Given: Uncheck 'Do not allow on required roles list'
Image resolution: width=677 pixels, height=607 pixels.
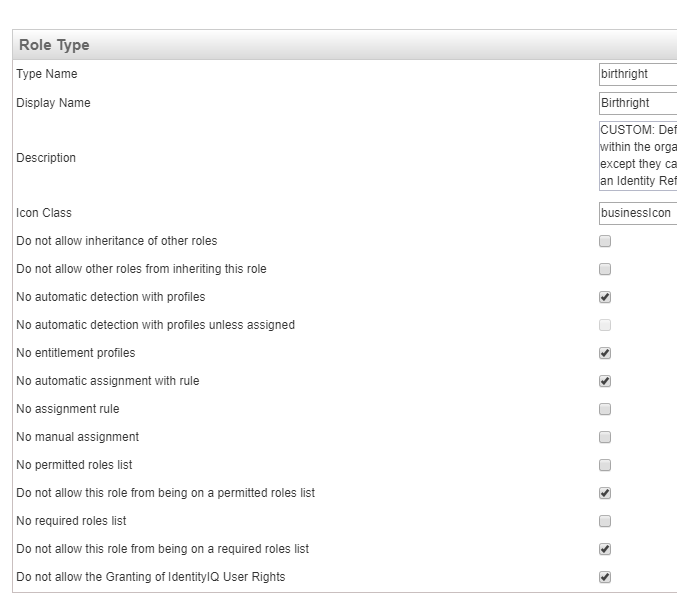Looking at the screenshot, I should 605,549.
